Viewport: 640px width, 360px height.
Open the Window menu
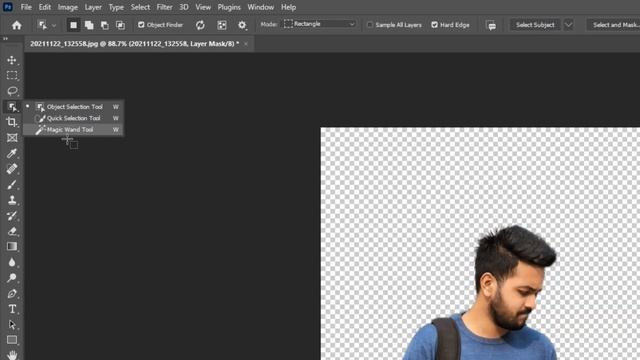point(260,7)
